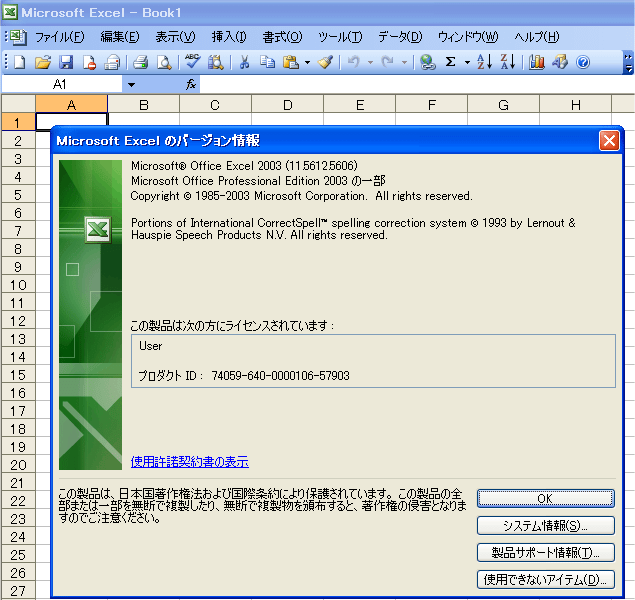
Task: Open the 表示(V) menu
Action: click(x=175, y=37)
